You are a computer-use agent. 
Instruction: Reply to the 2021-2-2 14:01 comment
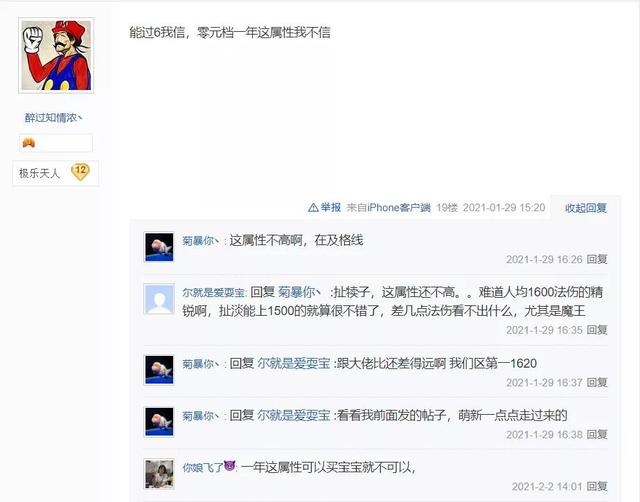597,486
